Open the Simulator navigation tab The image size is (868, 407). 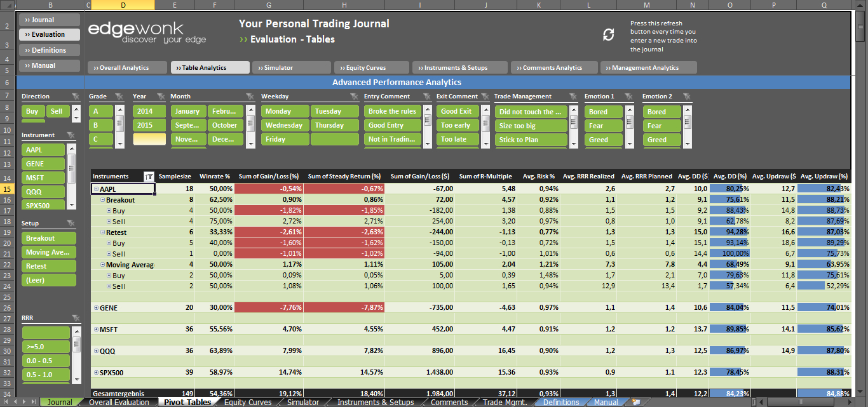click(291, 68)
